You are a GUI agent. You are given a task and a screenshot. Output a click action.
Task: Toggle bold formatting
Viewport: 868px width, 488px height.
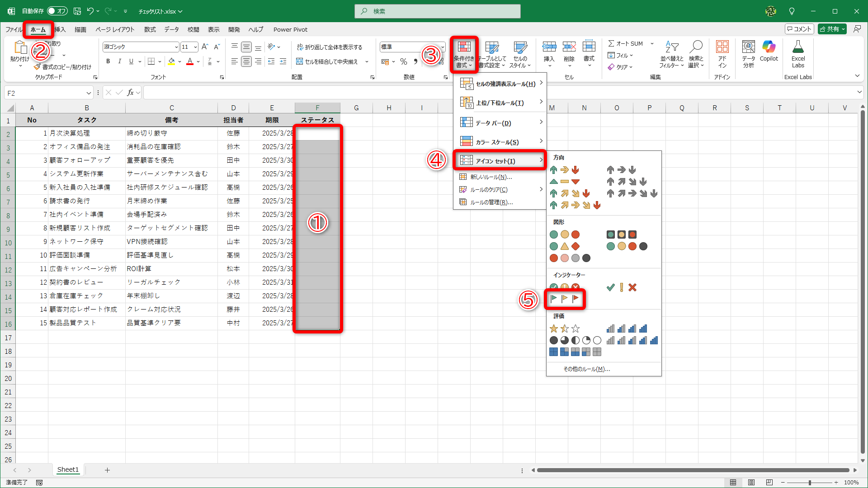point(108,61)
